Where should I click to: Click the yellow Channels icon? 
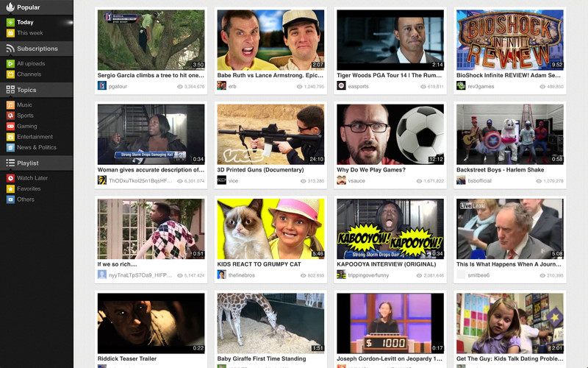[x=10, y=74]
